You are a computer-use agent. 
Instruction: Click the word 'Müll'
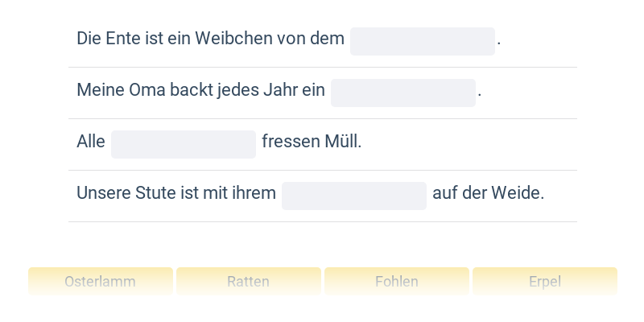tap(341, 142)
